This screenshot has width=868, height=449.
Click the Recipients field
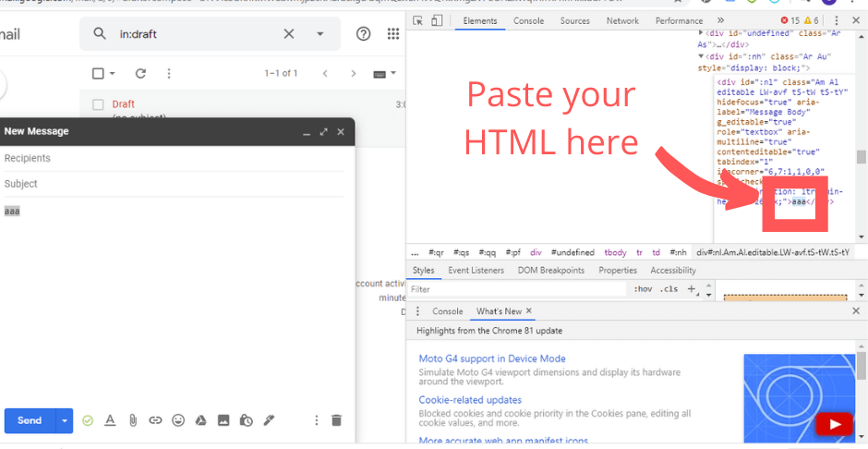click(174, 158)
